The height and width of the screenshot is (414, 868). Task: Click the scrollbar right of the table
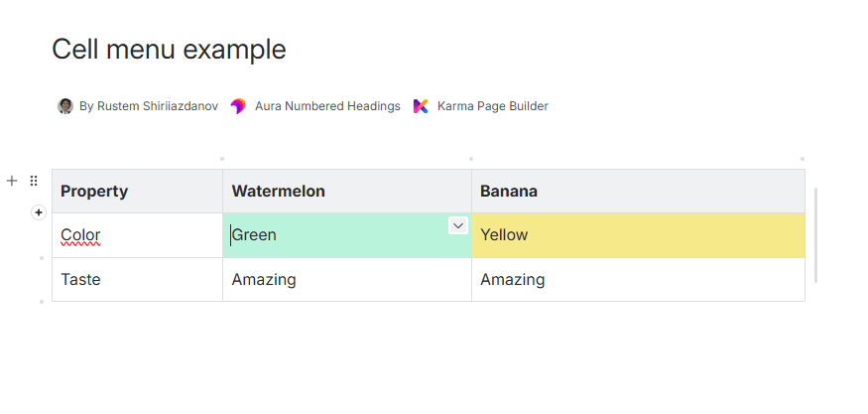point(815,235)
